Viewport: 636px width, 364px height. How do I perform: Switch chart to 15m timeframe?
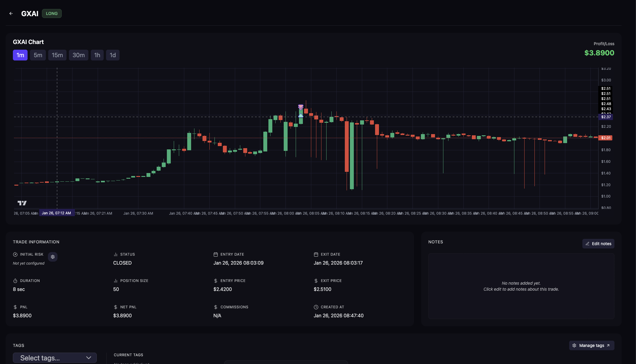pyautogui.click(x=57, y=55)
